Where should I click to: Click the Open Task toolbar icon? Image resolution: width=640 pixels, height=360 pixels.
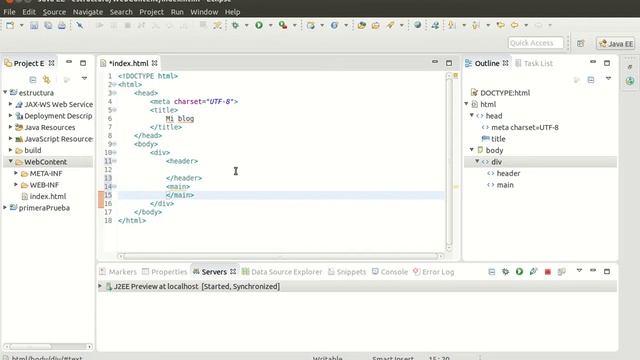coord(376,25)
